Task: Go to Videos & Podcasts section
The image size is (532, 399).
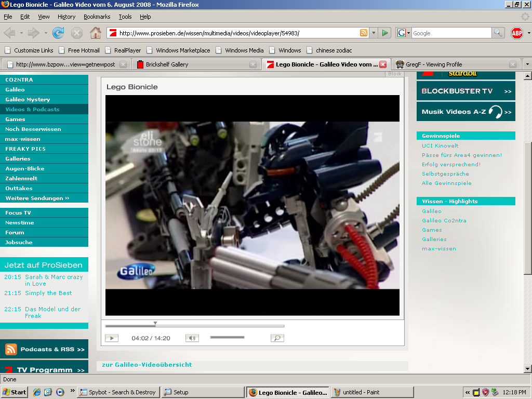Action: (x=44, y=109)
